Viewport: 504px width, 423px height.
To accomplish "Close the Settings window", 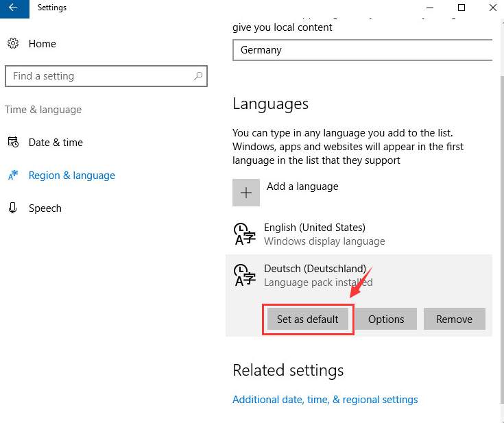I will click(492, 8).
